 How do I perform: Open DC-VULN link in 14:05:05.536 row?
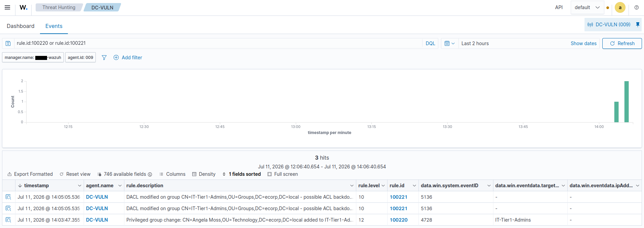[x=97, y=197]
